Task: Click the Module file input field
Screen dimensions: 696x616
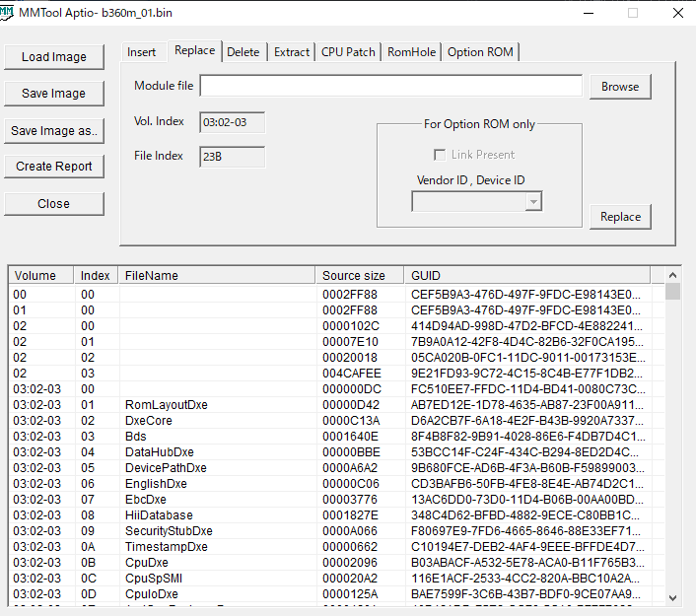Action: coord(390,87)
